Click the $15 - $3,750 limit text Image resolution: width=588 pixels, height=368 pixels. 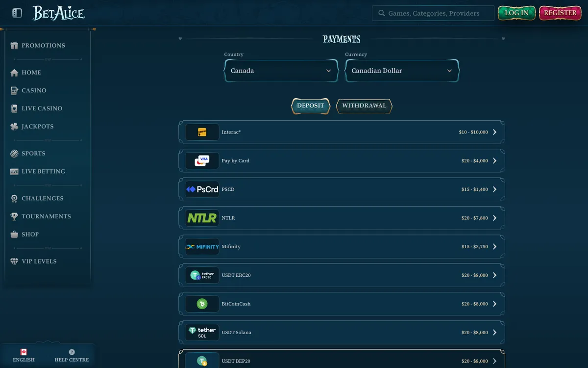(475, 247)
